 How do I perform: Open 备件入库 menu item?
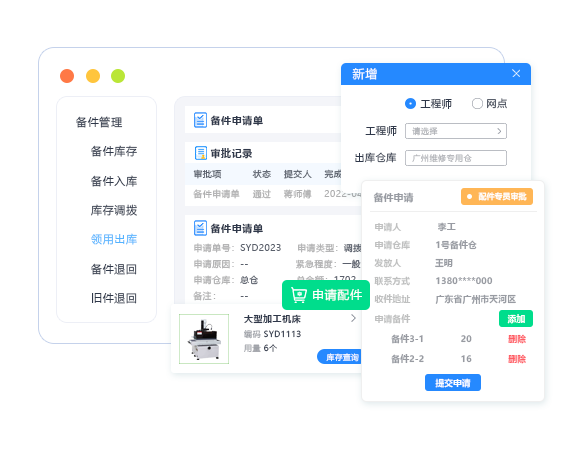tap(114, 181)
